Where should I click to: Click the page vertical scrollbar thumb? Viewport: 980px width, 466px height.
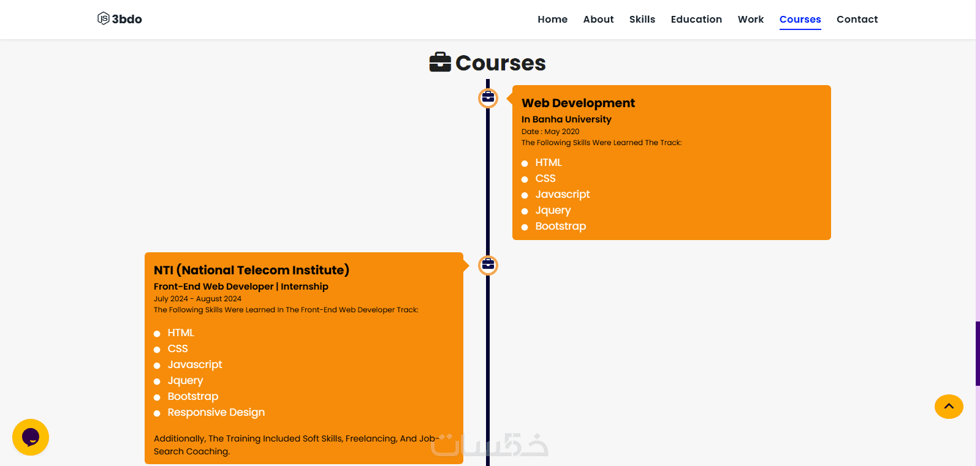tap(978, 353)
